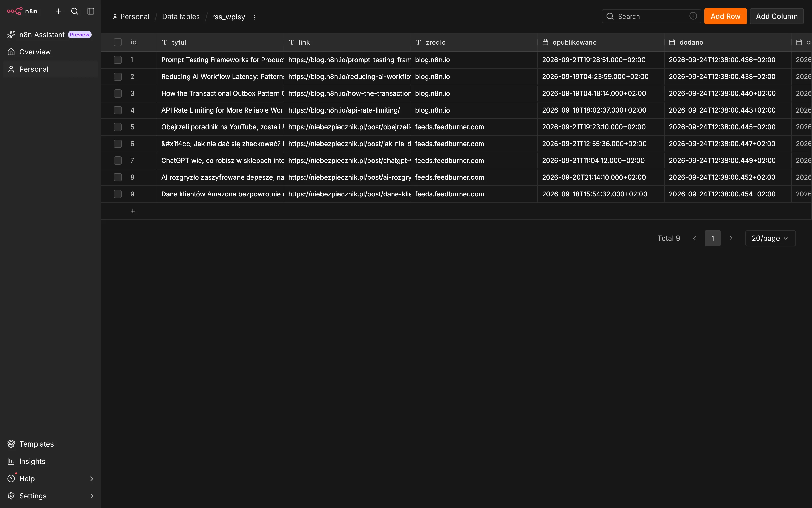Go to Overview in sidebar
Image resolution: width=812 pixels, height=508 pixels.
pos(51,52)
